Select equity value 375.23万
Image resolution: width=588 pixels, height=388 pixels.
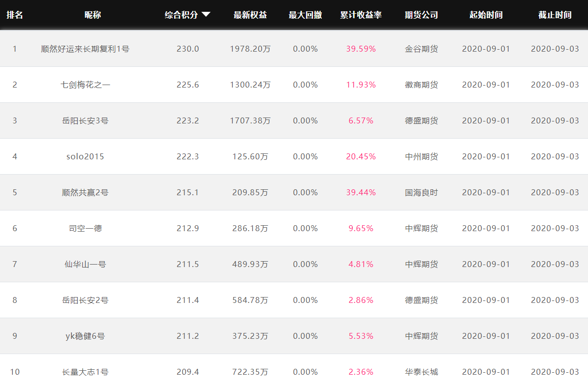[250, 336]
